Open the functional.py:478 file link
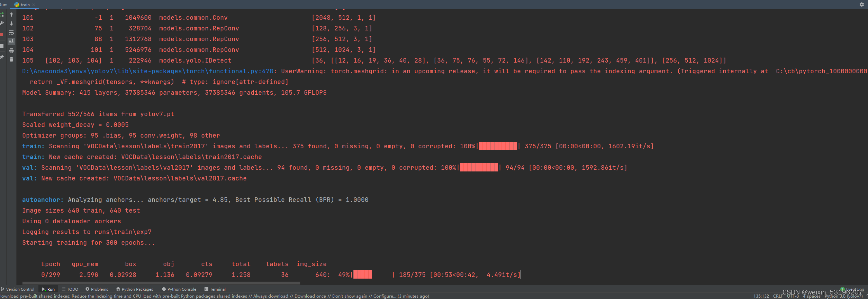Viewport: 868px width, 299px height. 148,71
